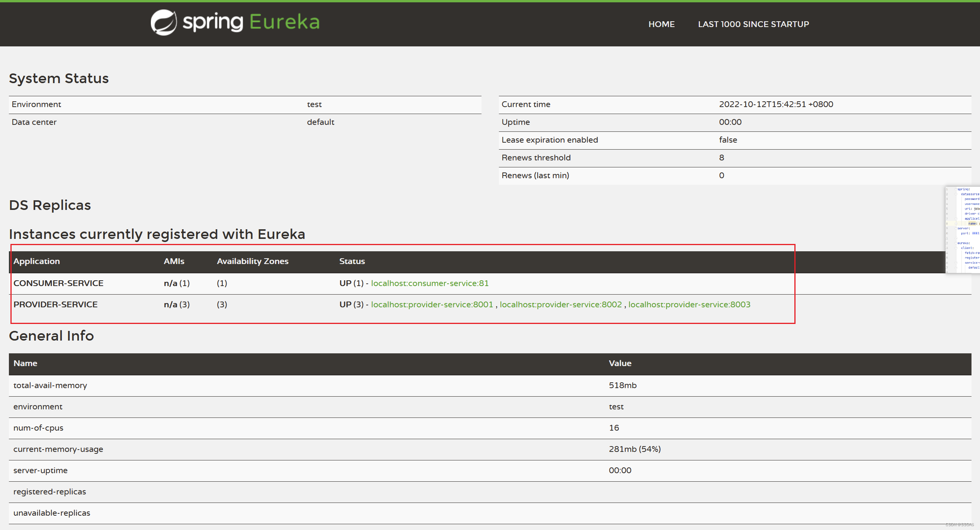The width and height of the screenshot is (980, 530).
Task: Click the spring Eureka brand text
Action: point(251,22)
